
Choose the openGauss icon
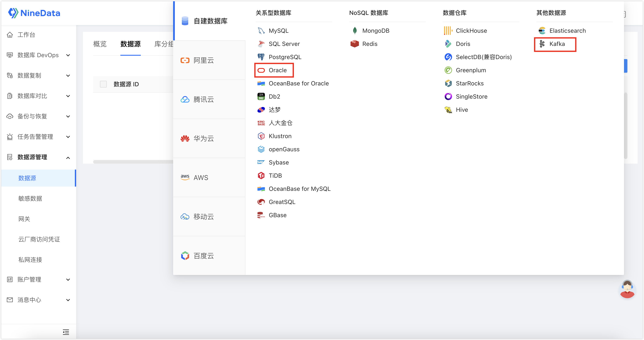tap(261, 149)
